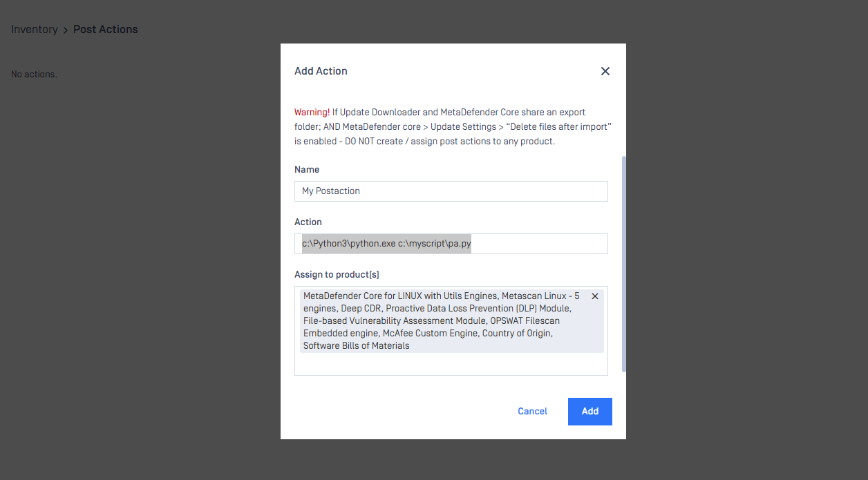
Task: Click the Add Action dialog scrollbar
Action: tap(623, 262)
